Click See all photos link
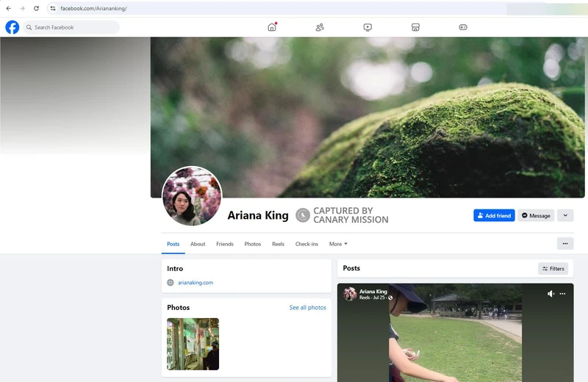 pyautogui.click(x=307, y=307)
